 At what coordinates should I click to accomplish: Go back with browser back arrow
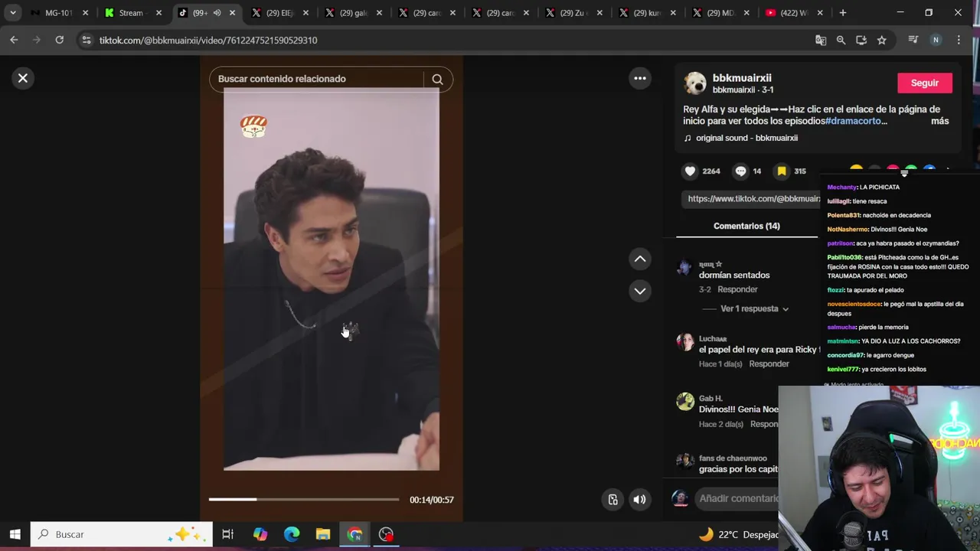[14, 40]
